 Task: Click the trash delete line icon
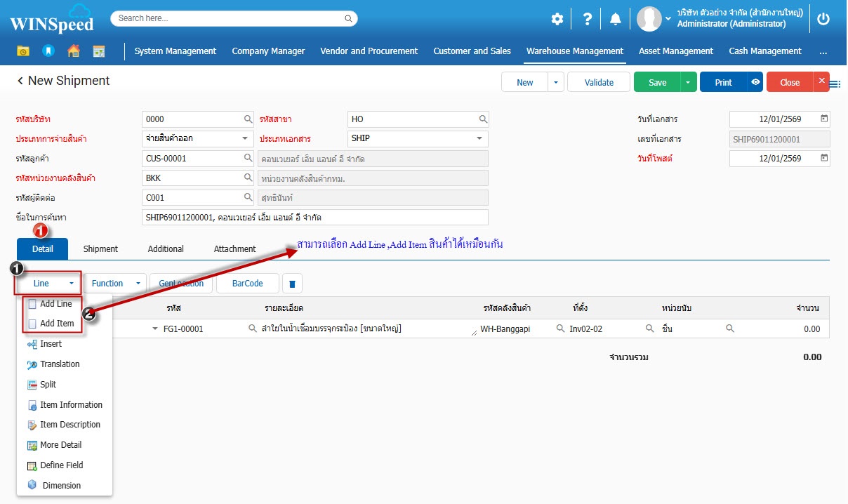coord(292,284)
